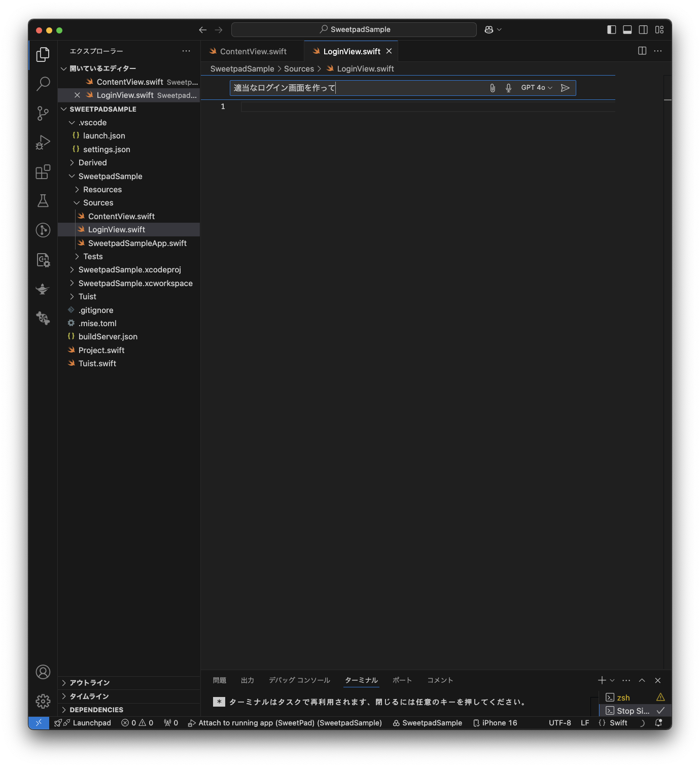Open notifications bell in status bar
This screenshot has width=700, height=767.
658,722
